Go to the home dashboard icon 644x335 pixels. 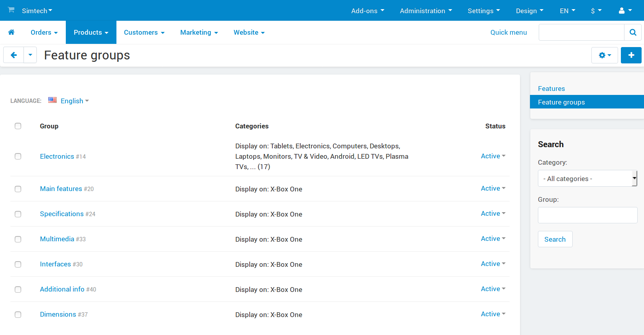(x=11, y=32)
